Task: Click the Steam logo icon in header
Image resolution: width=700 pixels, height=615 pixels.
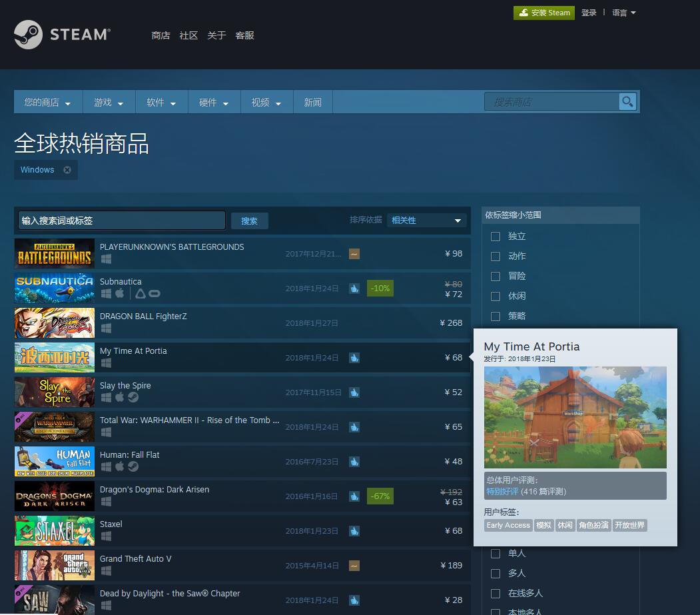Action: click(x=28, y=35)
